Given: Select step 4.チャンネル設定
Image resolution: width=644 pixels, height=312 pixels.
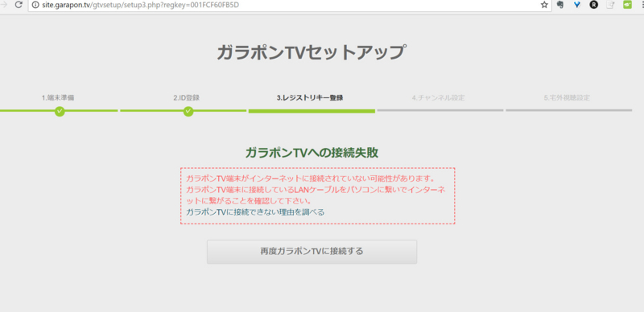Looking at the screenshot, I should tap(438, 98).
